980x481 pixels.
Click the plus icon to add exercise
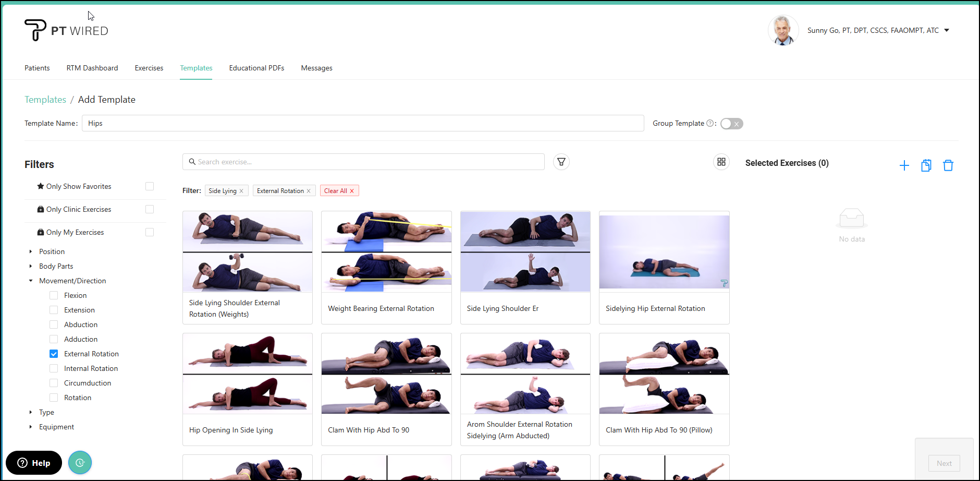(904, 165)
